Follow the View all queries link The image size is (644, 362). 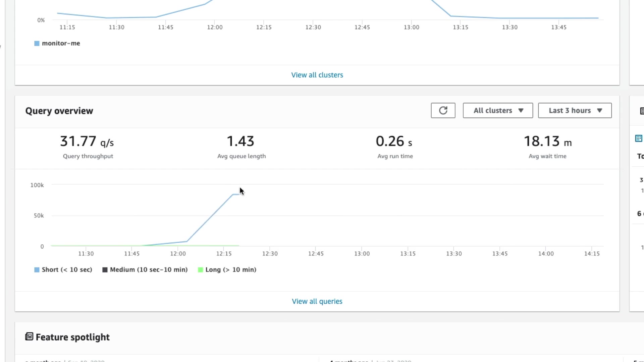click(x=317, y=301)
